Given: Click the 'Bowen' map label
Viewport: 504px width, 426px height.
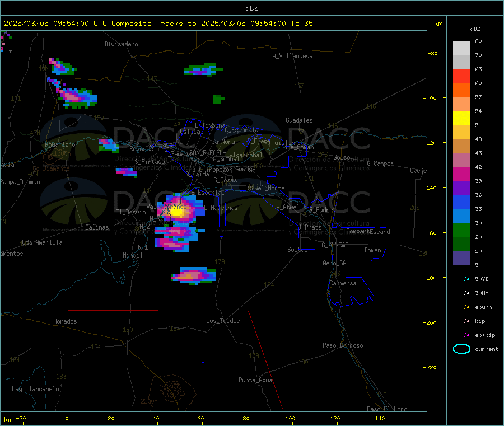Looking at the screenshot, I should (x=373, y=250).
